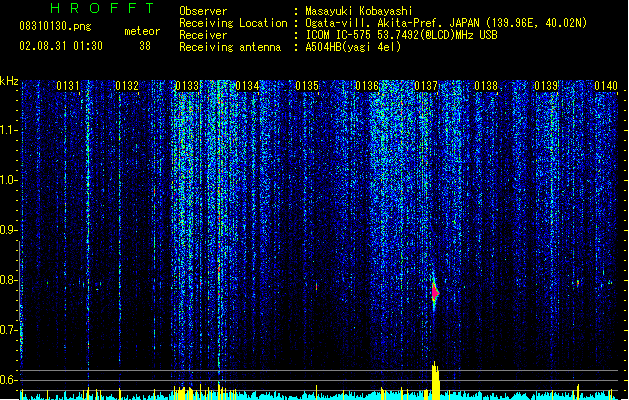Viewport: 629px width, 400px height.
Task: Click the HROFFT title text
Action: 102,8
